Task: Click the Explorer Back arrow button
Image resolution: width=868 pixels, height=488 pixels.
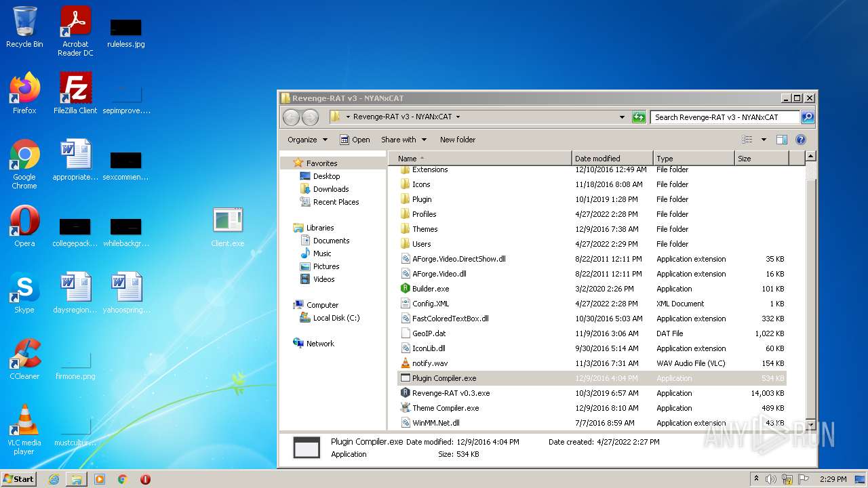Action: pos(291,117)
